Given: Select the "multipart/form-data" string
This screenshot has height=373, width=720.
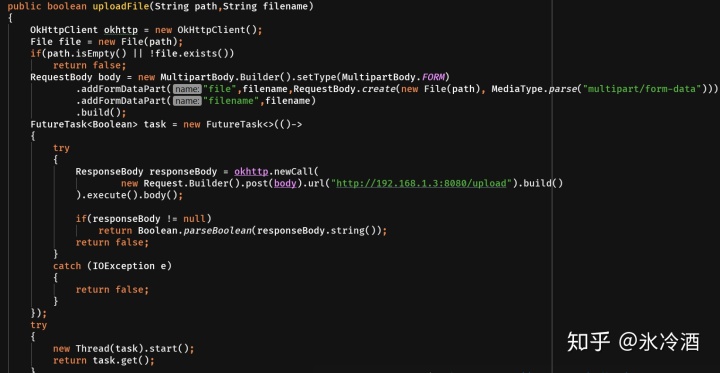Looking at the screenshot, I should [642, 89].
